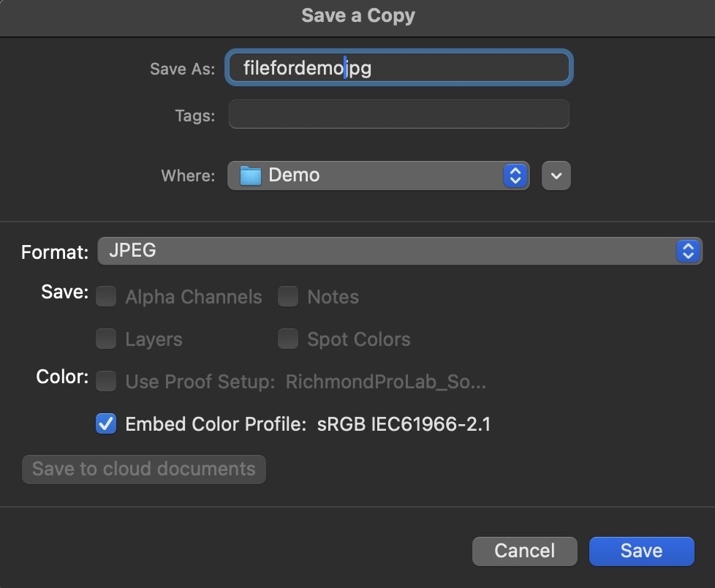The image size is (715, 588).
Task: Click the Demo folder icon
Action: pyautogui.click(x=250, y=176)
